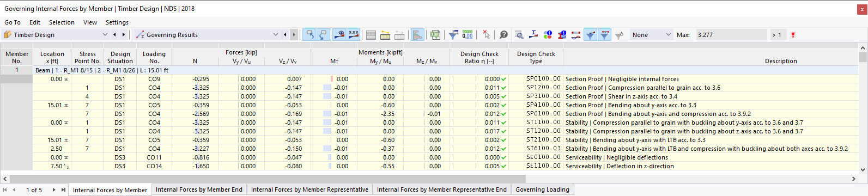Click the red beam section info icon
The width and height of the screenshot is (868, 196).
click(x=562, y=35)
